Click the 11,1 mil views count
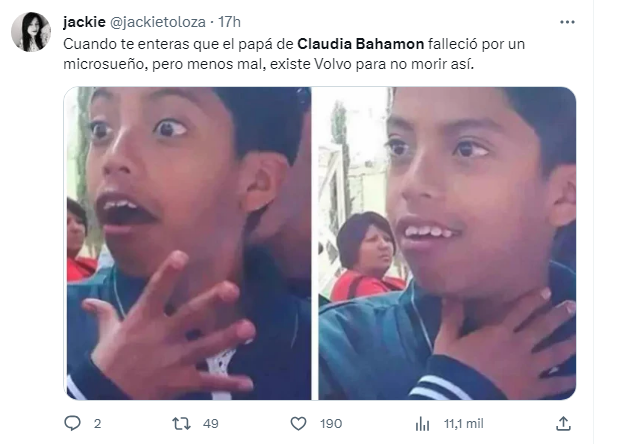 [463, 424]
